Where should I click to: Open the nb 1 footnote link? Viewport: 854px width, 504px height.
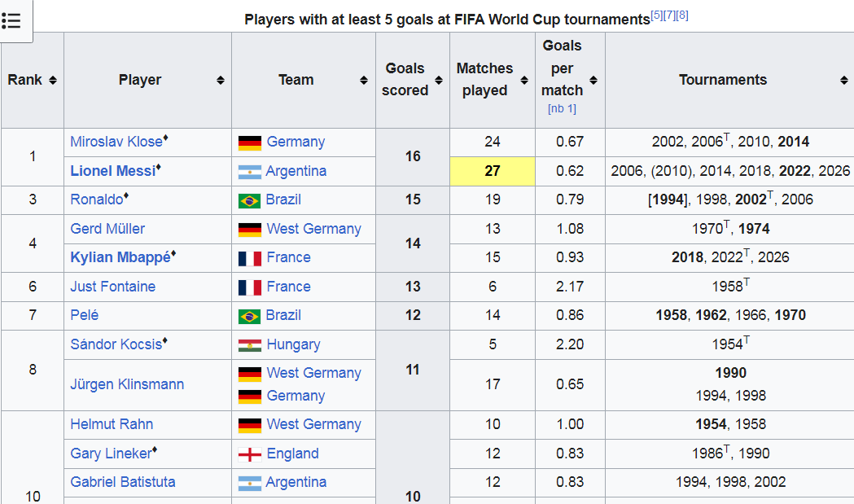click(x=562, y=108)
